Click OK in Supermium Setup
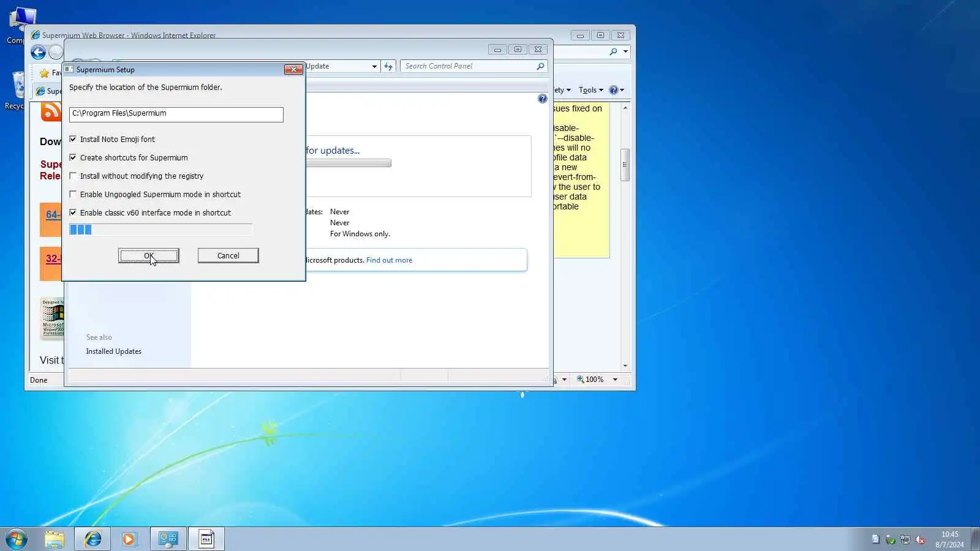The image size is (980, 551). click(149, 256)
